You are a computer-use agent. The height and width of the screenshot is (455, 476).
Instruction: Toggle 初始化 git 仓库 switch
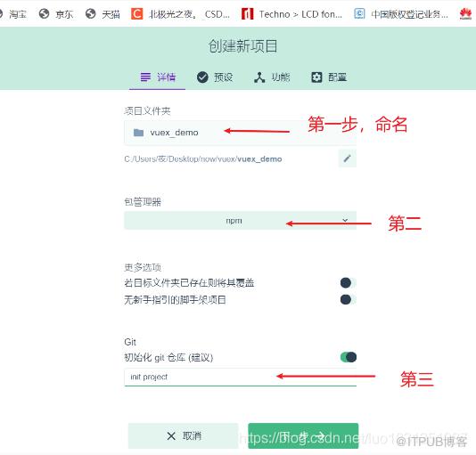pos(349,357)
